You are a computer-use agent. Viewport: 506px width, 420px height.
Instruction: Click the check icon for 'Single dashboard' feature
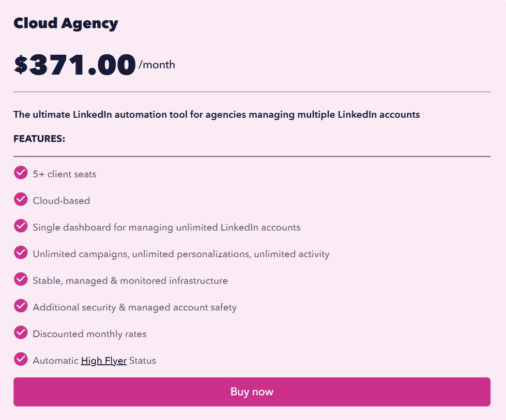[x=20, y=226]
